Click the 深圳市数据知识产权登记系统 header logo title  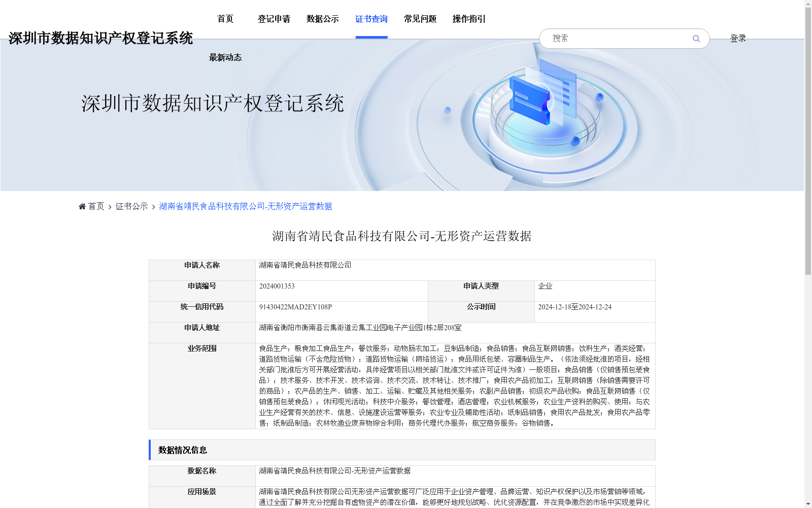coord(100,38)
